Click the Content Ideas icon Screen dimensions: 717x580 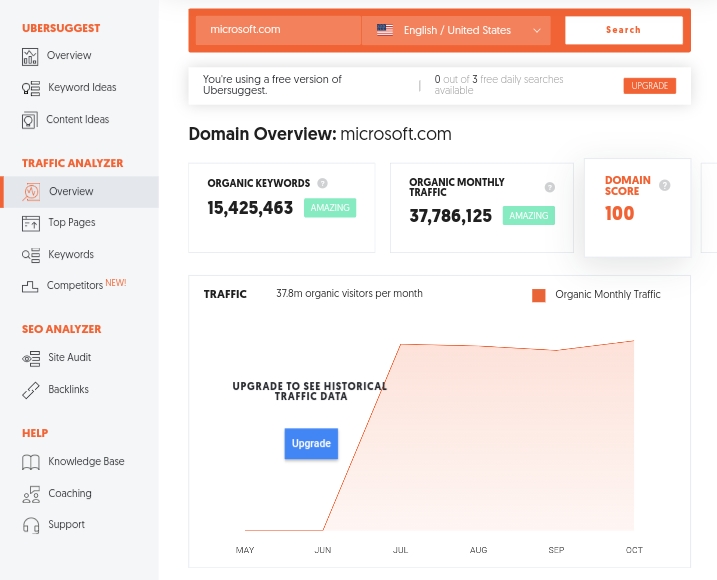[30, 120]
